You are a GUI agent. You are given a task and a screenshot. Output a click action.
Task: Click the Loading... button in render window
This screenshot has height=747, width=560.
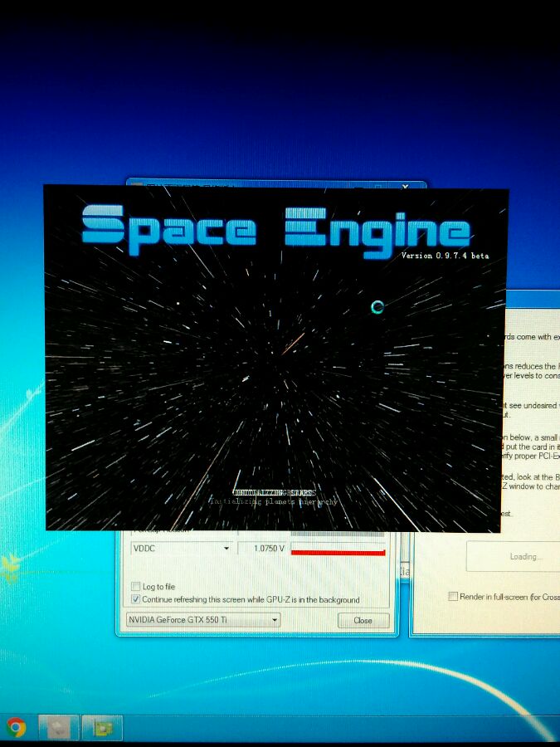tap(514, 556)
